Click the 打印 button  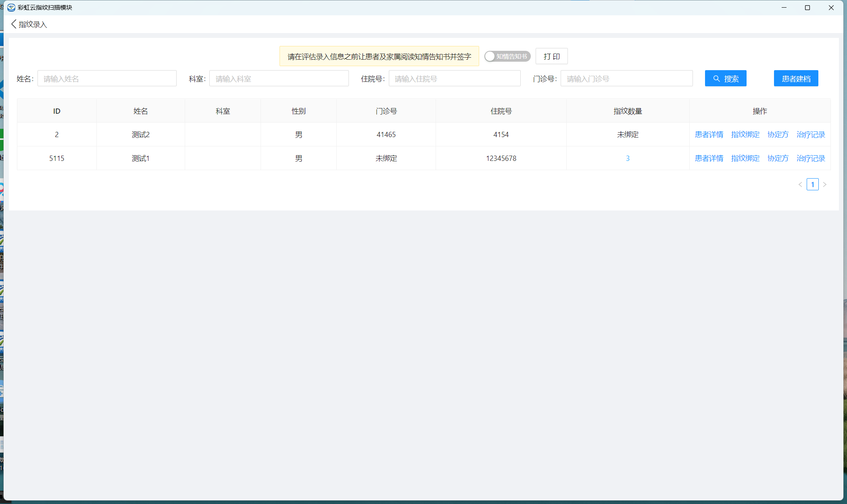(x=551, y=56)
